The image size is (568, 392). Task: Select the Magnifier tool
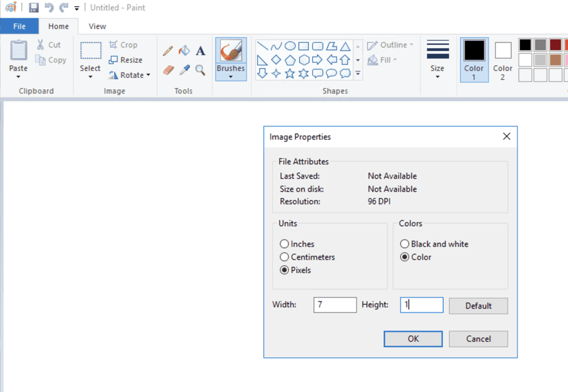[x=200, y=71]
